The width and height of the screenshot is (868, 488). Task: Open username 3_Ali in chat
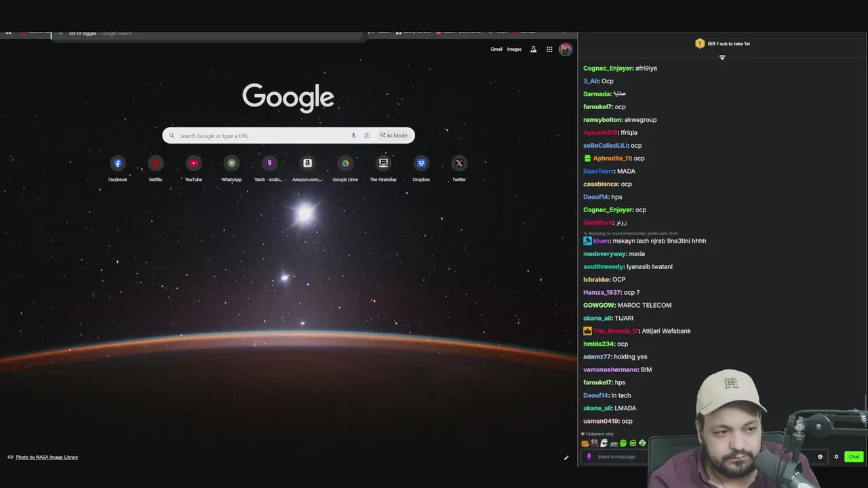point(591,81)
